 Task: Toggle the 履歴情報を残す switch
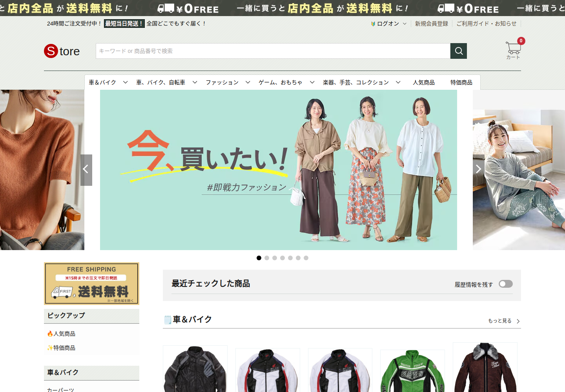[506, 284]
